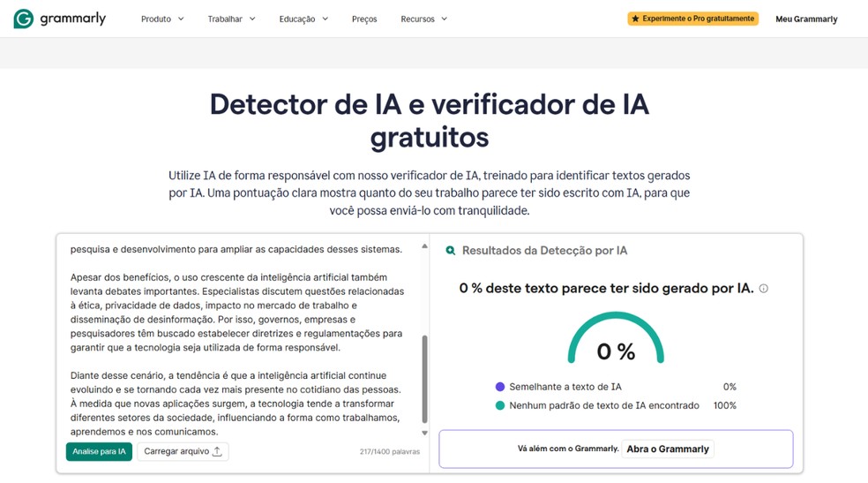Click the paragraph starting Apesar dos benefícios
This screenshot has width=868, height=483.
237,313
